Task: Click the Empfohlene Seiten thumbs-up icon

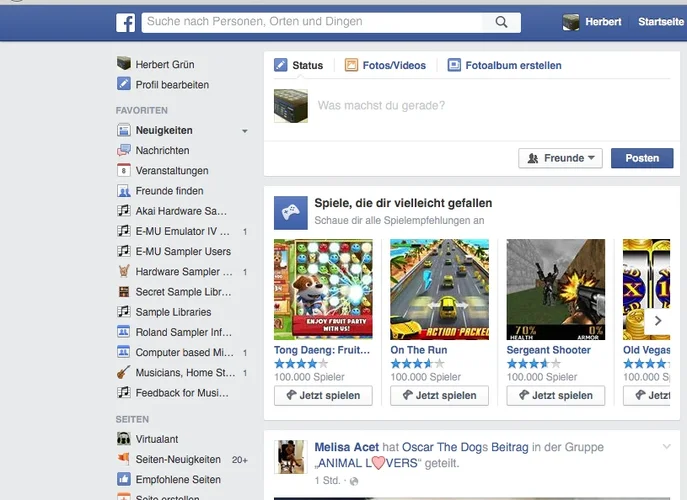Action: point(124,479)
